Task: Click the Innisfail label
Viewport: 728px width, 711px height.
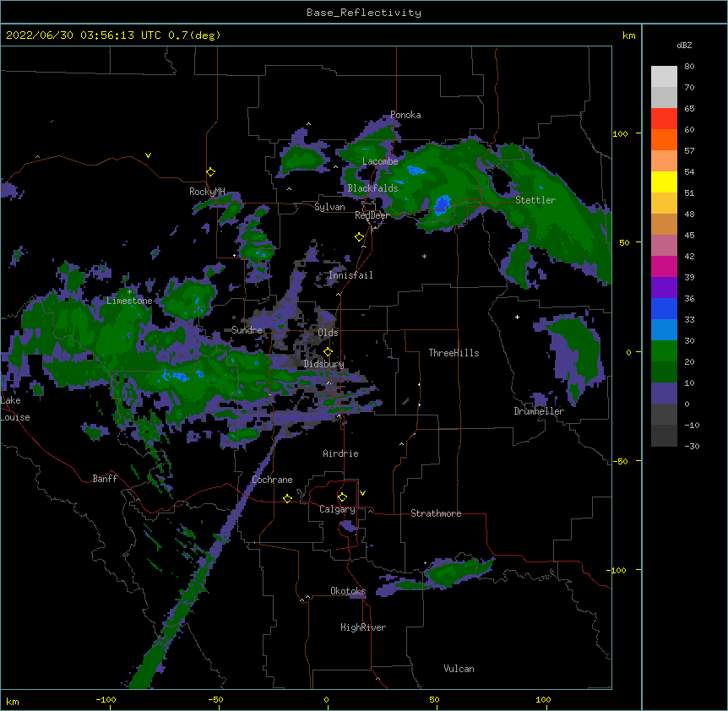Action: (x=350, y=275)
